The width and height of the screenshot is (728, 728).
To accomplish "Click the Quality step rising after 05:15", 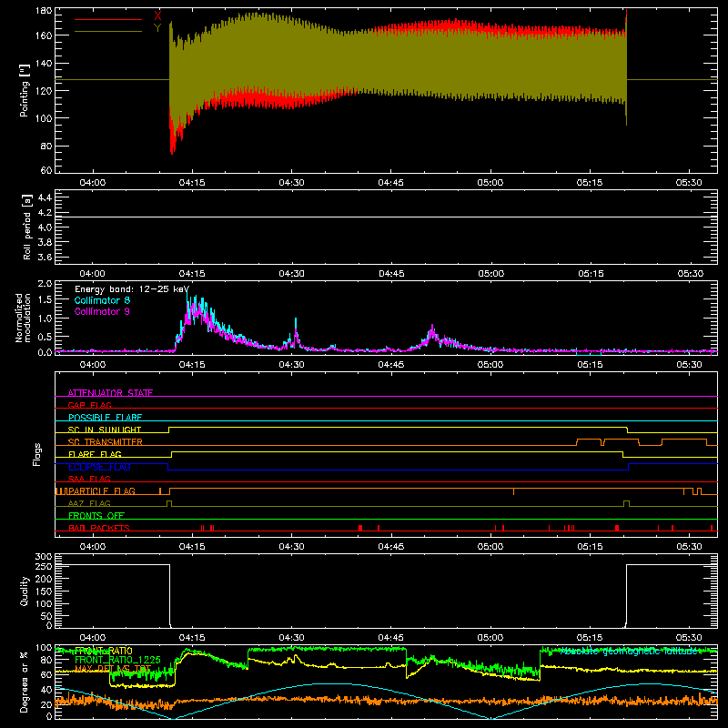I will pyautogui.click(x=626, y=595).
